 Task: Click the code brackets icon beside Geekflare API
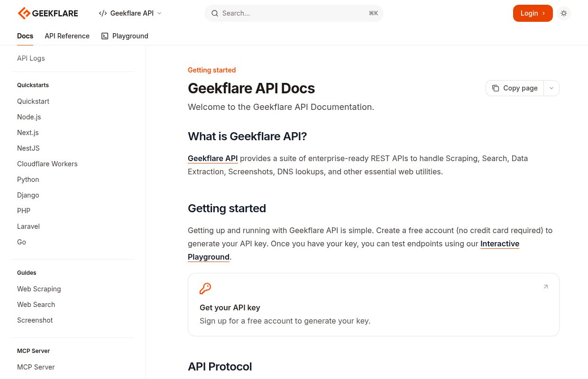[103, 13]
